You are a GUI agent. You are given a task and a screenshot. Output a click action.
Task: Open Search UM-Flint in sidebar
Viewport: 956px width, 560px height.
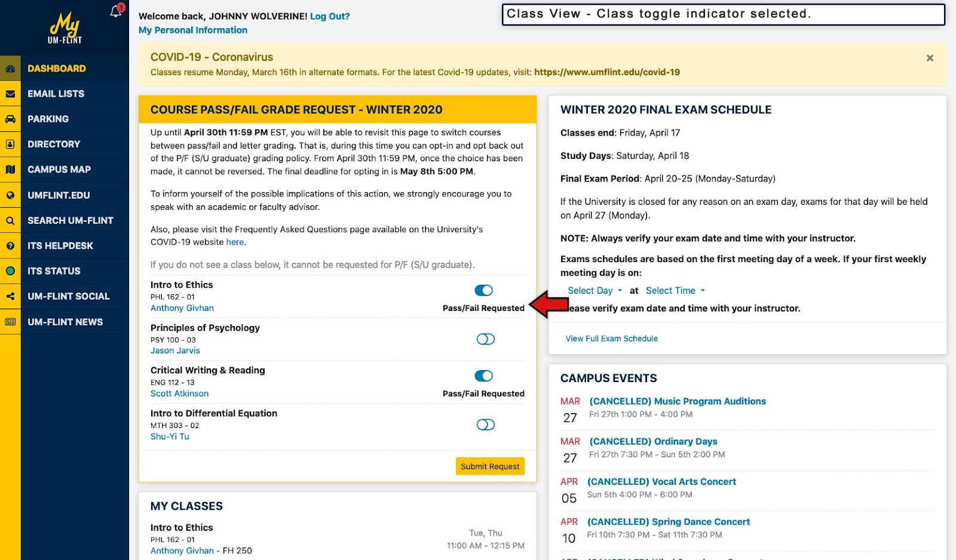click(71, 220)
